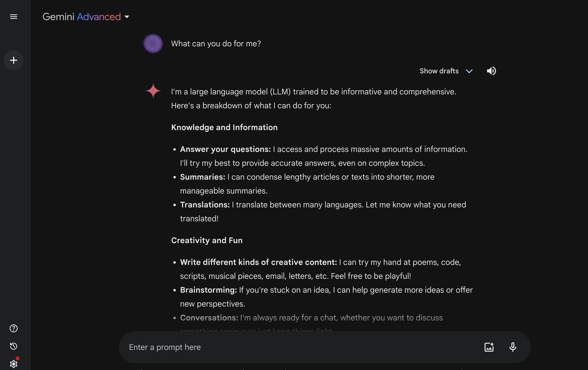Click the Gemini sparkle response icon

(x=153, y=91)
